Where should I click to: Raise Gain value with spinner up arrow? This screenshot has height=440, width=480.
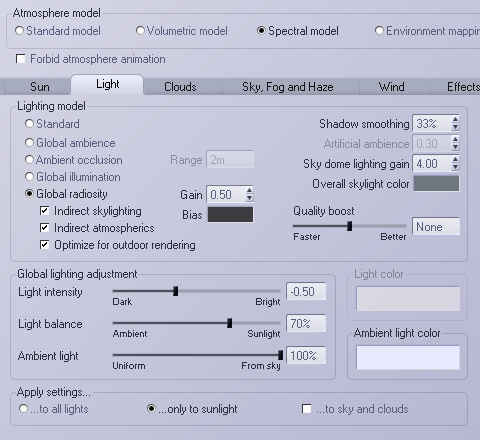tap(249, 190)
